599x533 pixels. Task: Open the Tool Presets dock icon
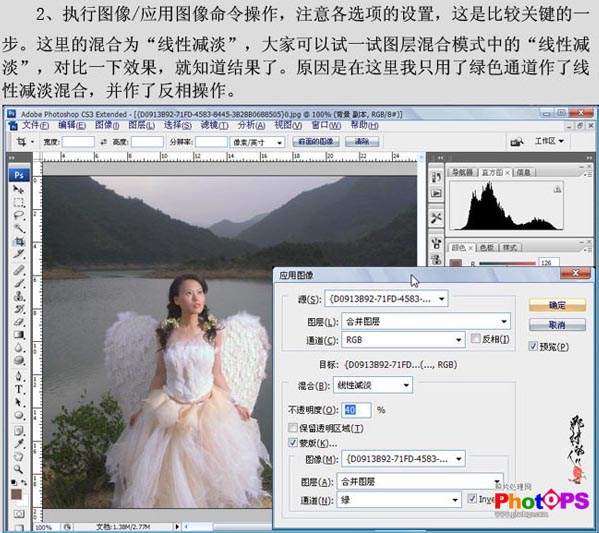[x=436, y=218]
